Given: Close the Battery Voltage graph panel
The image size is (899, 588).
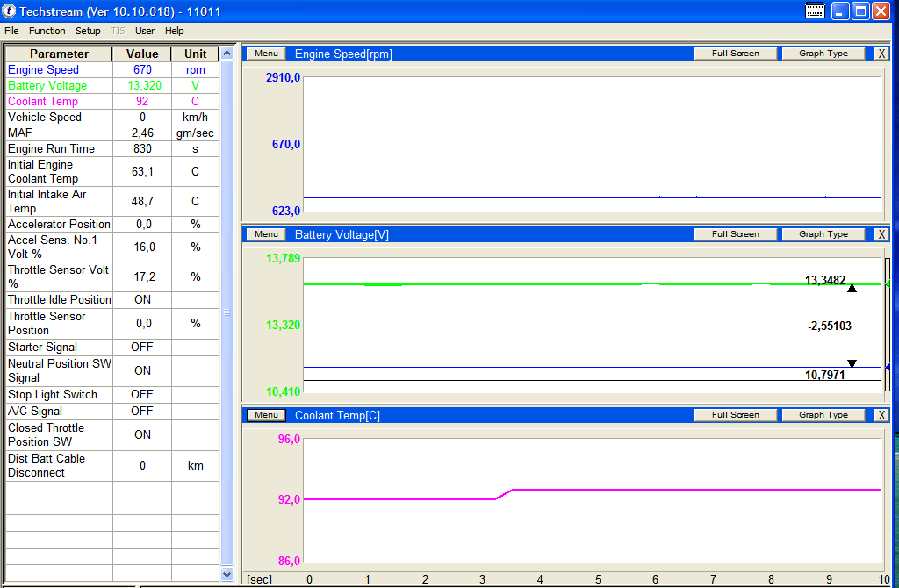Looking at the screenshot, I should click(x=881, y=234).
